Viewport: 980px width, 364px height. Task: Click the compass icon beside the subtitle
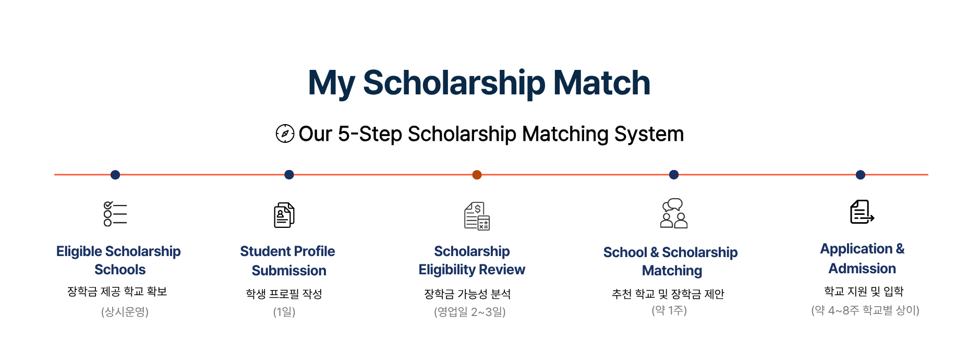pyautogui.click(x=285, y=134)
